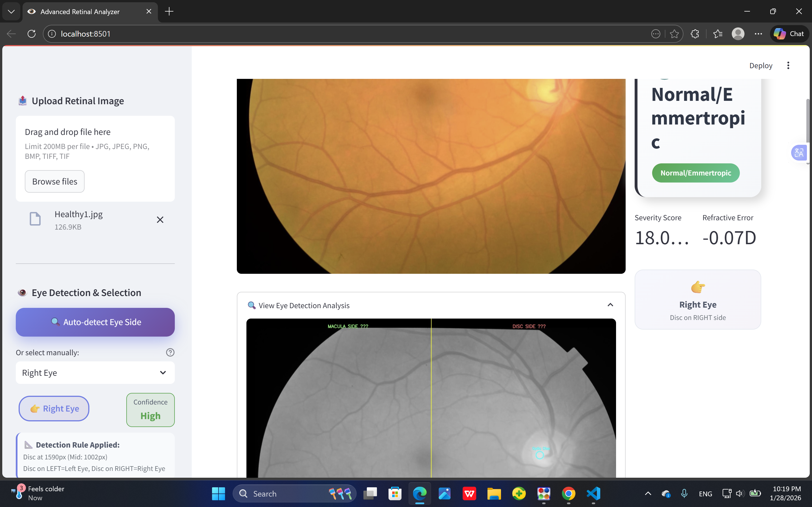Remove the uploaded Healthy1.jpg file

pos(160,220)
